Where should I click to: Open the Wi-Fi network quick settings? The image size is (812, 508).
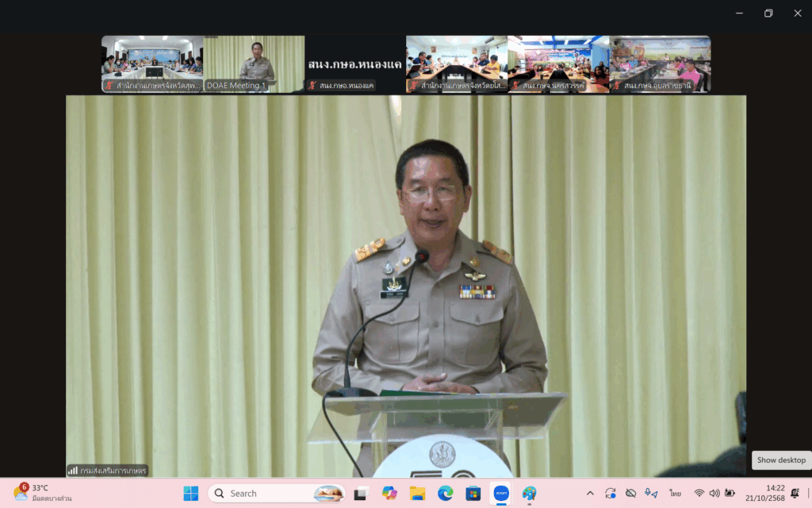click(x=699, y=494)
